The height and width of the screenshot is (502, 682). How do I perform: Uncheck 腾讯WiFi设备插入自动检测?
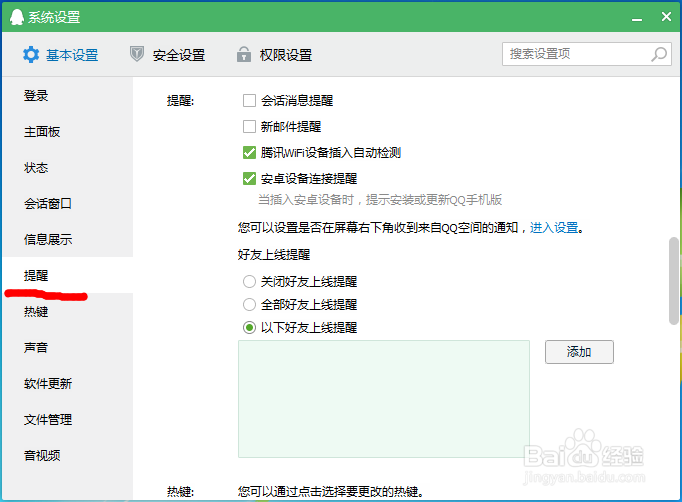point(249,153)
